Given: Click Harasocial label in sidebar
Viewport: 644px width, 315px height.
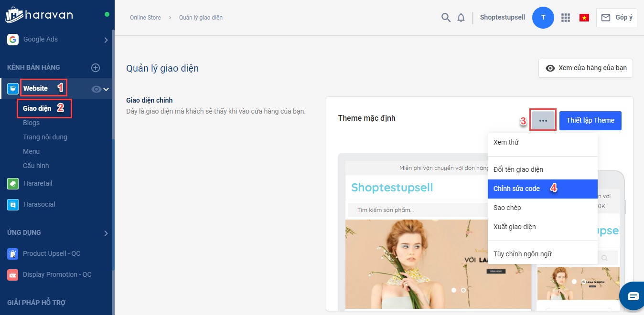Looking at the screenshot, I should [x=39, y=204].
